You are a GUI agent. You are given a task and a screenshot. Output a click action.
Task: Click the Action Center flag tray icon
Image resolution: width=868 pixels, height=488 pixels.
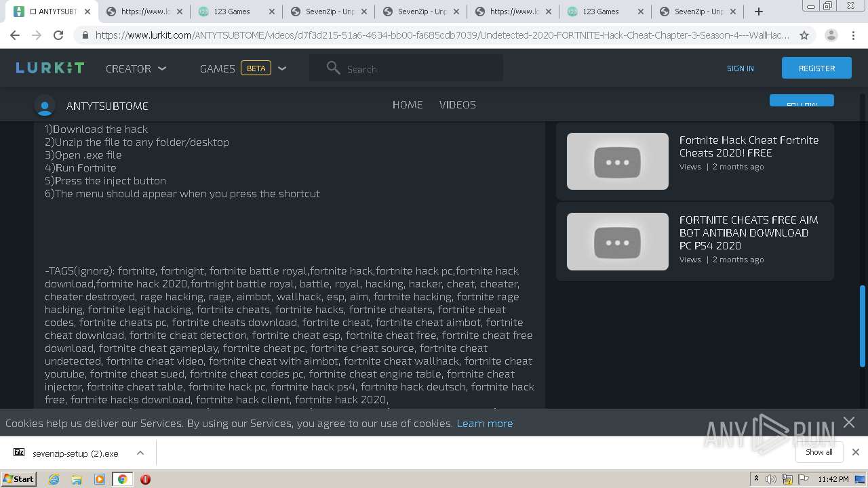click(802, 479)
